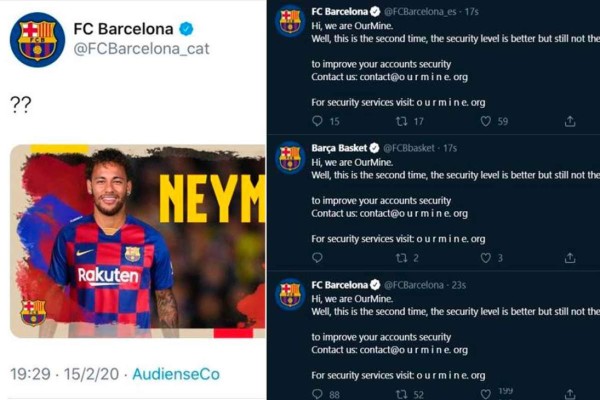Share the bottom FCBarcelona tweet
Viewport: 600px width, 400px height.
click(x=570, y=393)
